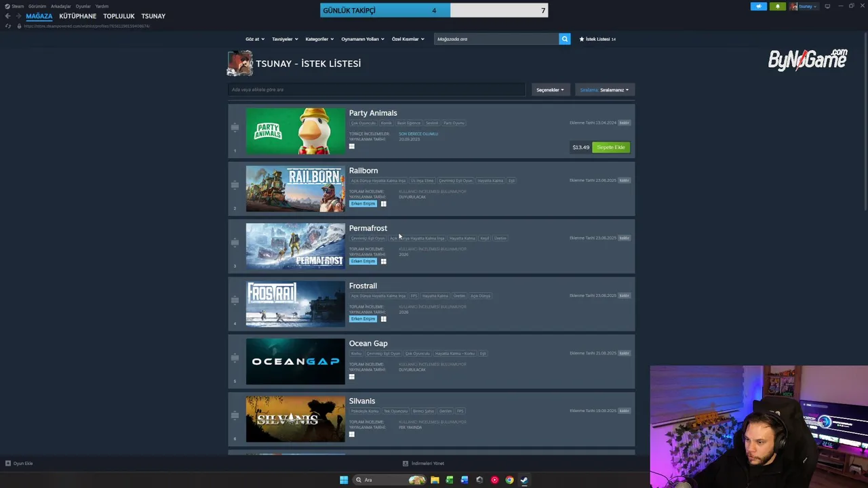Expand the Tavsiyeler dropdown
This screenshot has height=488, width=868.
coord(285,39)
